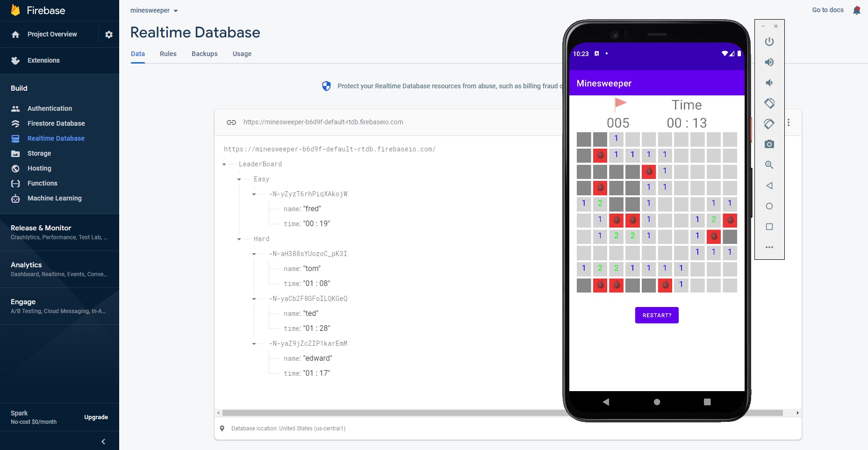
Task: Open Release & Monitor section
Action: click(x=59, y=232)
